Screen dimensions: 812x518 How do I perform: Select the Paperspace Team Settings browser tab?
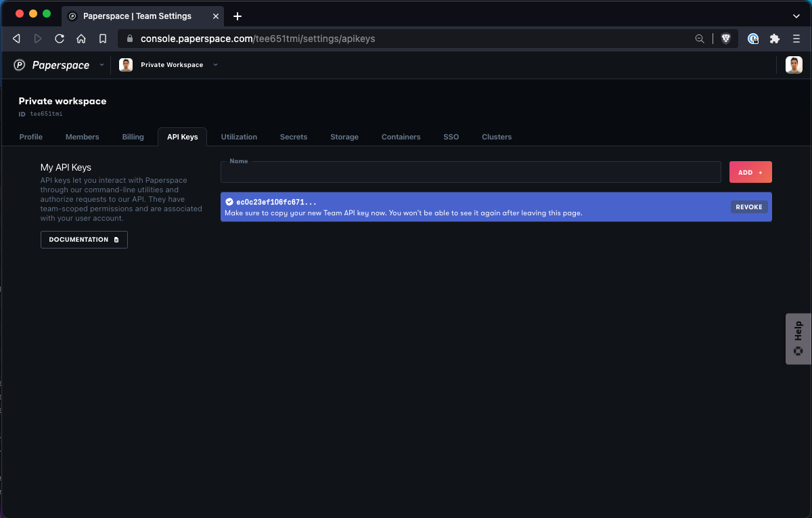(x=143, y=16)
